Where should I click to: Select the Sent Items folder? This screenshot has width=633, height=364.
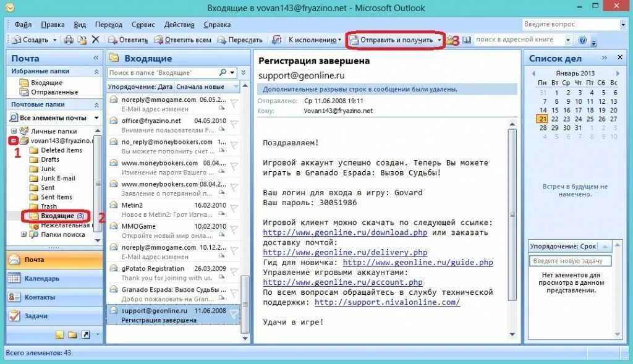[56, 197]
